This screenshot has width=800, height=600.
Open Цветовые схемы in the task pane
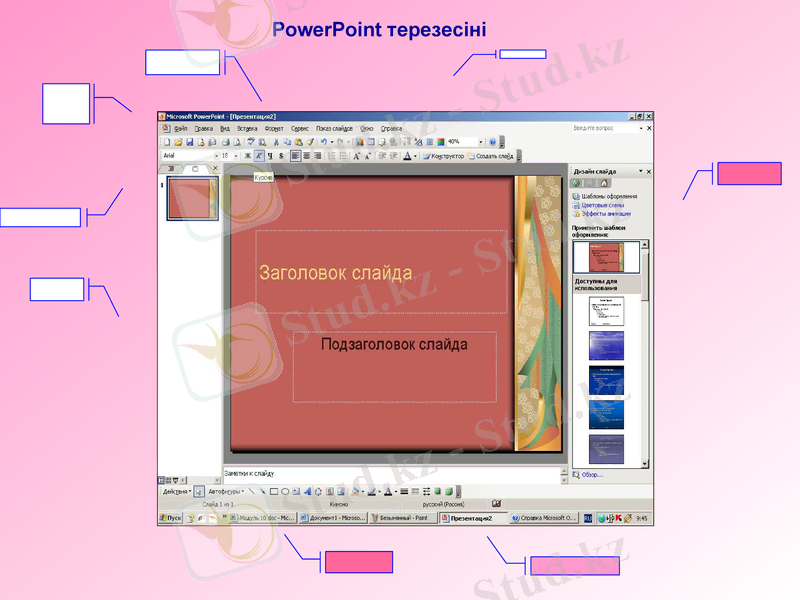pos(602,206)
